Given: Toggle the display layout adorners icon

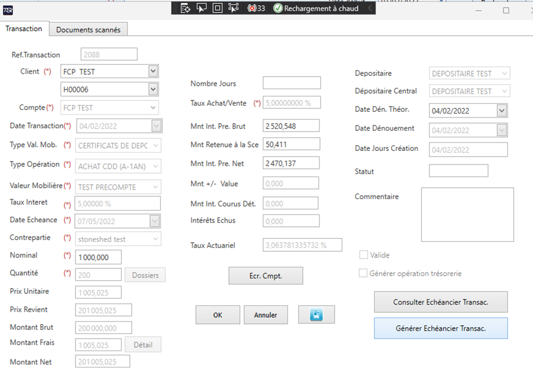Looking at the screenshot, I should pos(217,8).
